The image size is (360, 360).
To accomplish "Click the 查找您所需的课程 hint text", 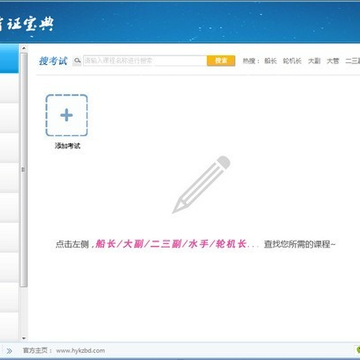I will click(x=300, y=244).
